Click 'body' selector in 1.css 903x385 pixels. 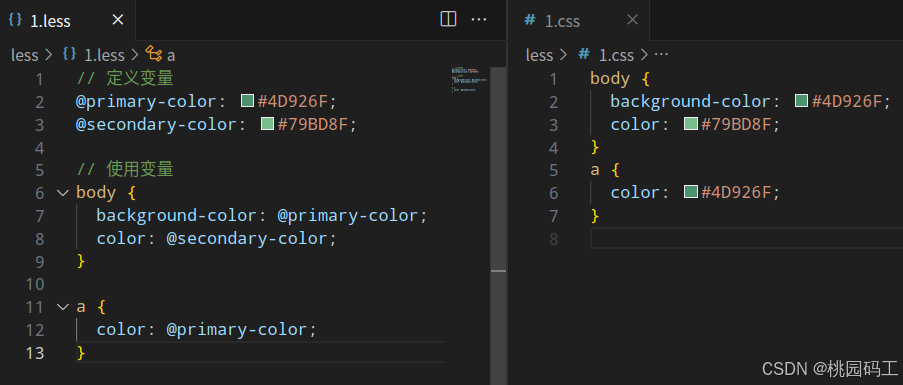click(x=610, y=79)
